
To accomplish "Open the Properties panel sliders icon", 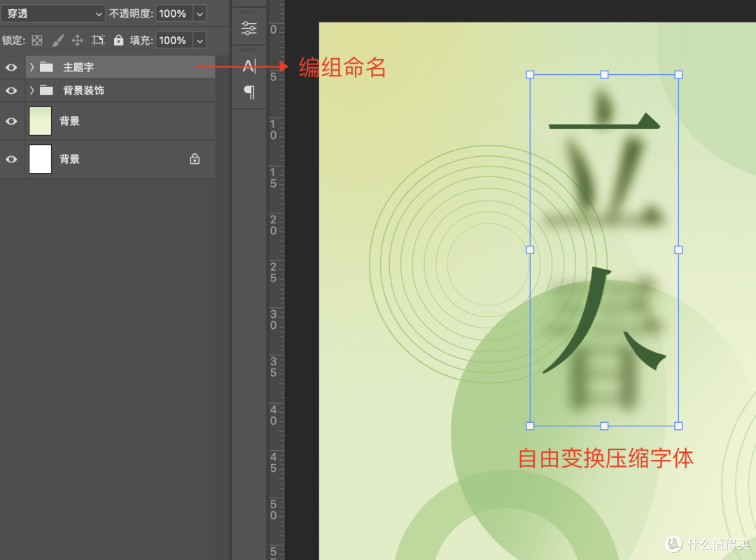I will pyautogui.click(x=248, y=29).
